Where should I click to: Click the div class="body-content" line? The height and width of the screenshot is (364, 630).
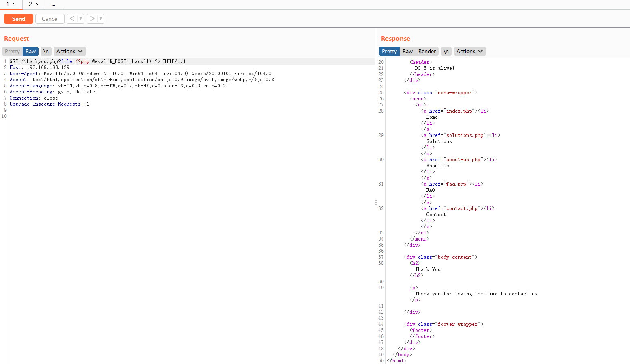441,257
